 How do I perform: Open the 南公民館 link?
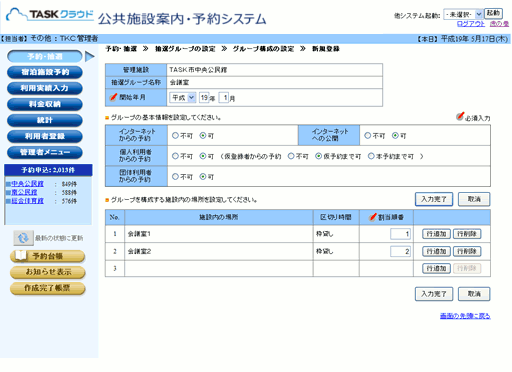24,192
